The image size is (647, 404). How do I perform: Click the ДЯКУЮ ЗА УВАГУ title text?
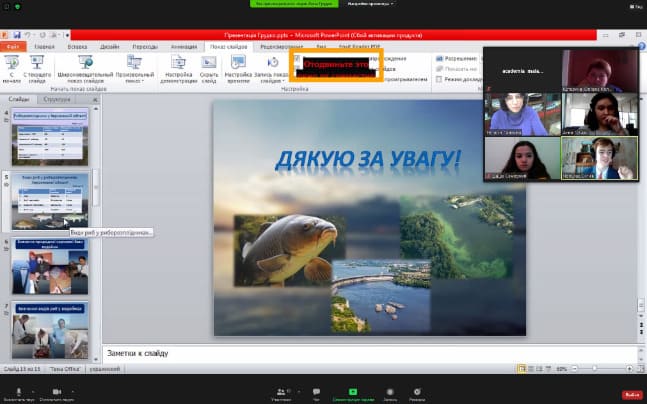click(x=368, y=160)
